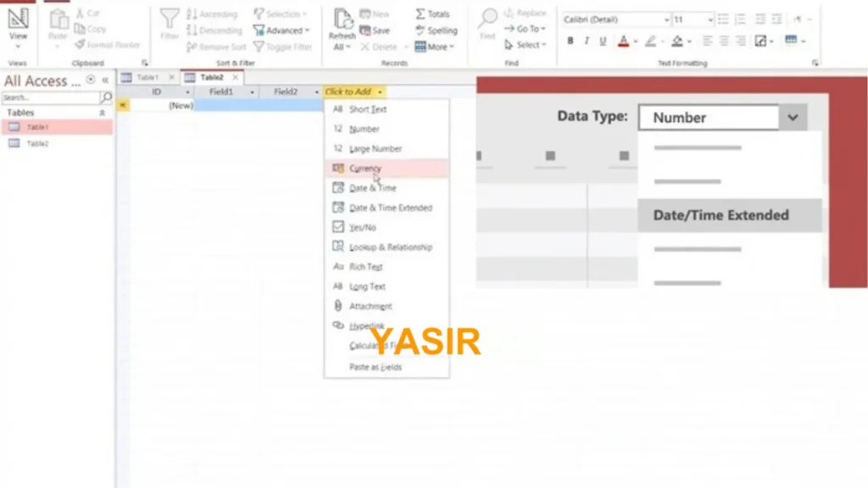Image resolution: width=868 pixels, height=488 pixels.
Task: Choose Large Number field type
Action: click(x=387, y=148)
